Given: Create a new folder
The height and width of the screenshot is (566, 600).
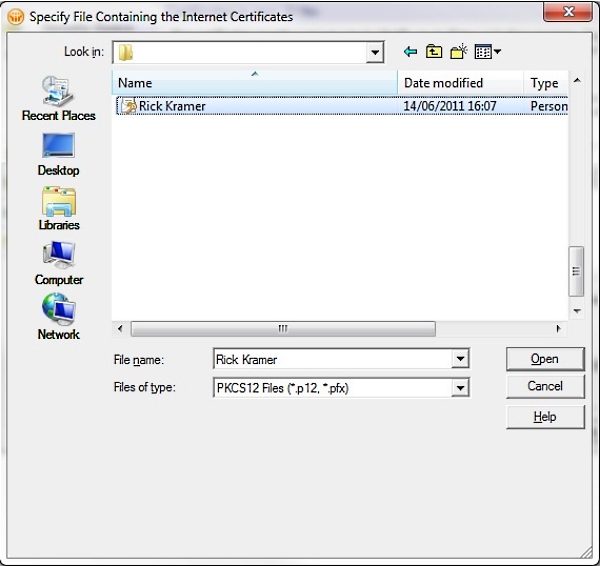Looking at the screenshot, I should click(x=458, y=51).
